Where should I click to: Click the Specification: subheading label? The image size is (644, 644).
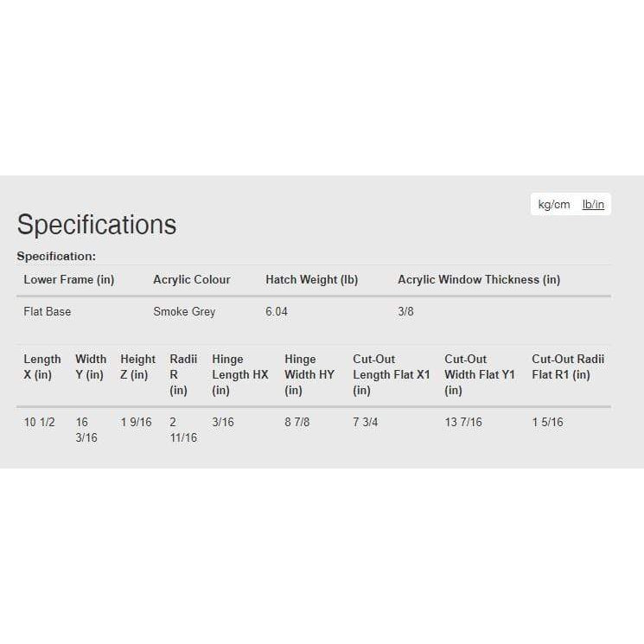[x=56, y=256]
